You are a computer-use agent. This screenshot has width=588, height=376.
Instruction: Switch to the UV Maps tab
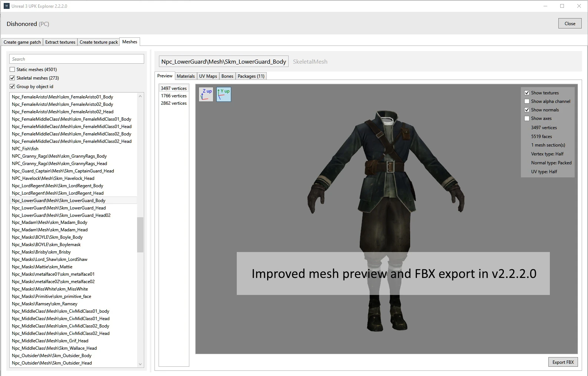(208, 76)
